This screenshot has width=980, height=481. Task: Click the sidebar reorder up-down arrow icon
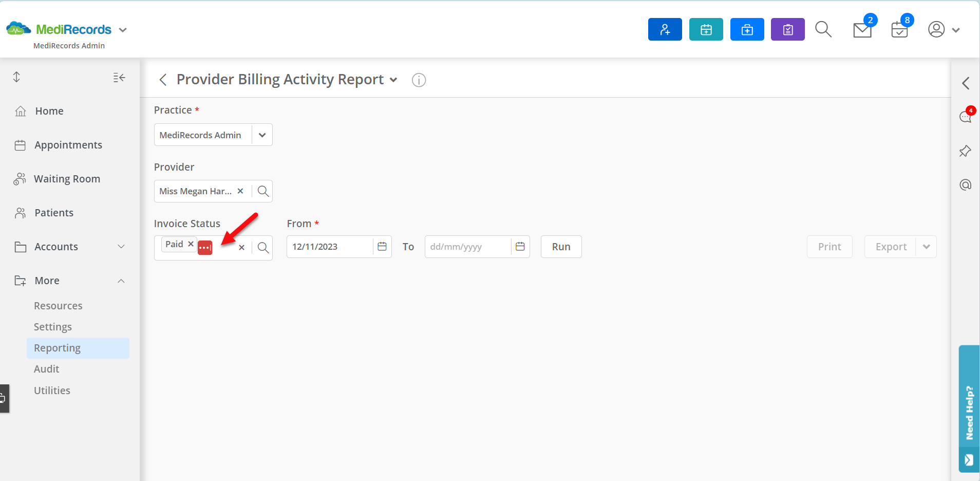tap(16, 77)
